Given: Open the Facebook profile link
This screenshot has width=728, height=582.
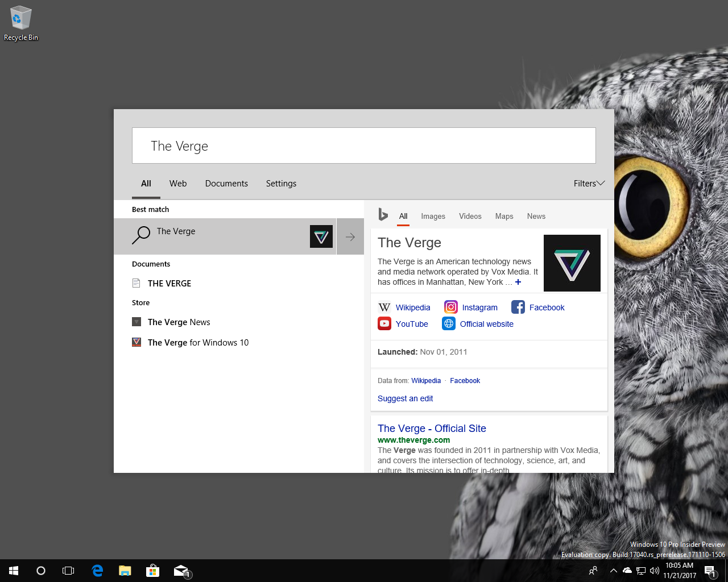Looking at the screenshot, I should click(x=547, y=307).
